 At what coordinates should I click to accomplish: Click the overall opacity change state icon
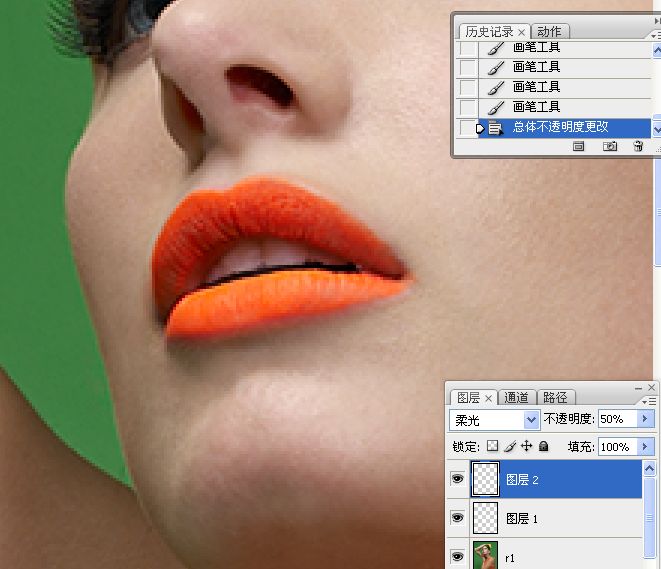pos(495,128)
